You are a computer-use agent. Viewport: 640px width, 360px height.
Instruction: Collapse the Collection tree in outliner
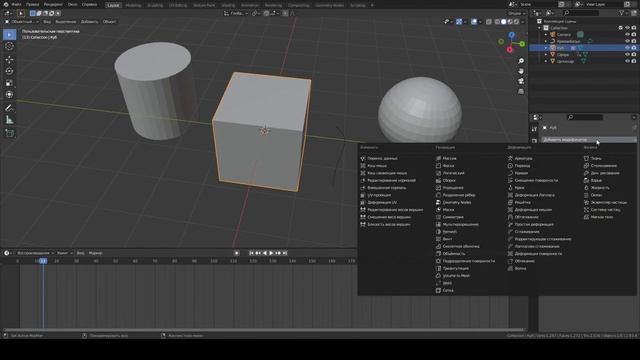pos(540,28)
